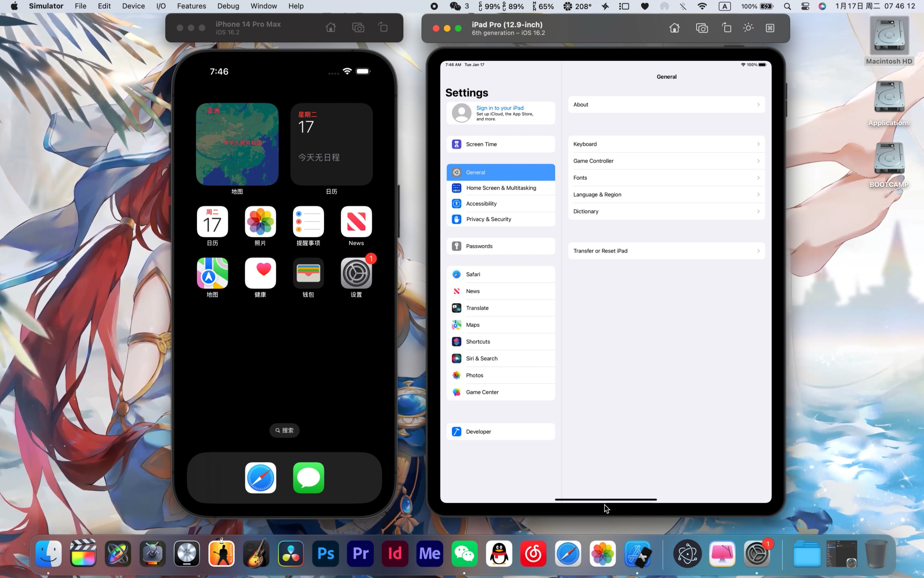Screen dimensions: 924x578
Task: Open the 地图 Maps widget on iPhone
Action: pos(237,144)
